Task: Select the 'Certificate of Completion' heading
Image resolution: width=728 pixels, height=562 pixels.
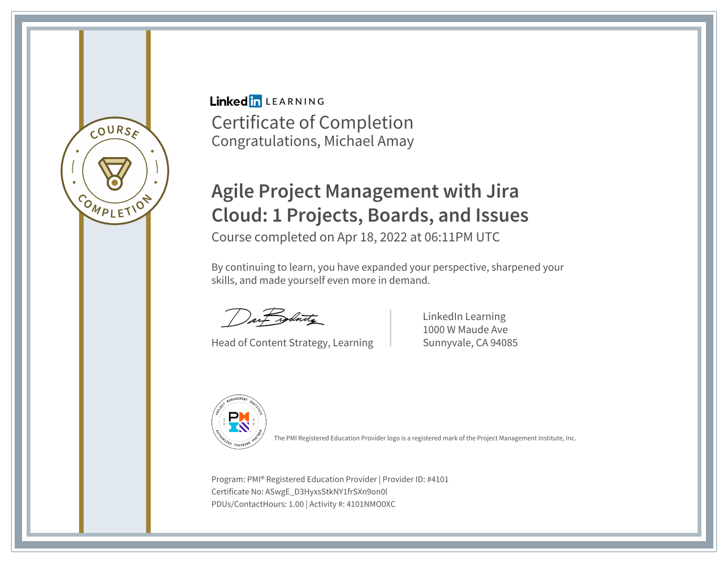Action: click(312, 123)
